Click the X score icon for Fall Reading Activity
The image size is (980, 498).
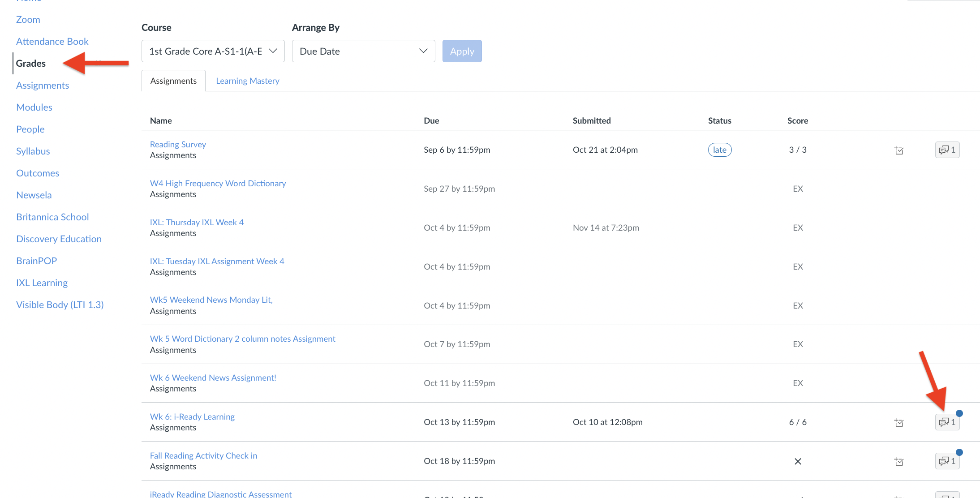tap(798, 461)
